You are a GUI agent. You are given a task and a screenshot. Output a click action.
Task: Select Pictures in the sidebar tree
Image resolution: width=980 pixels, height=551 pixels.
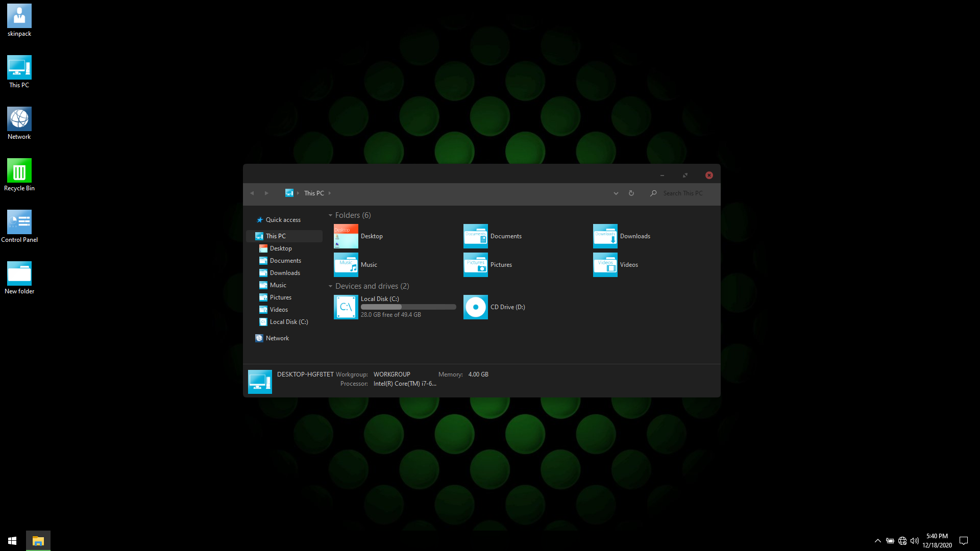pyautogui.click(x=280, y=297)
